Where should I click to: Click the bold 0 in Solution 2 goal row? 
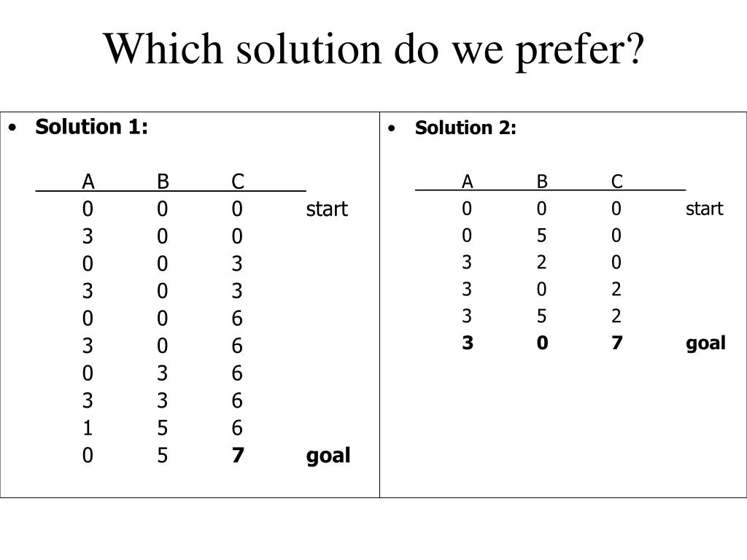pyautogui.click(x=542, y=343)
